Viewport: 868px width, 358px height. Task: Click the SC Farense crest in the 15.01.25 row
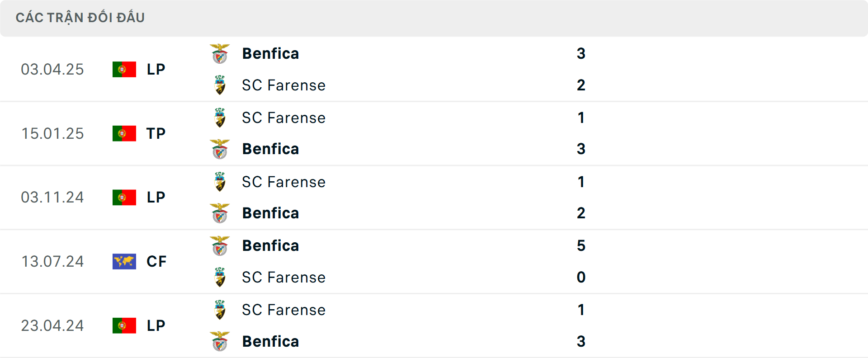click(220, 118)
